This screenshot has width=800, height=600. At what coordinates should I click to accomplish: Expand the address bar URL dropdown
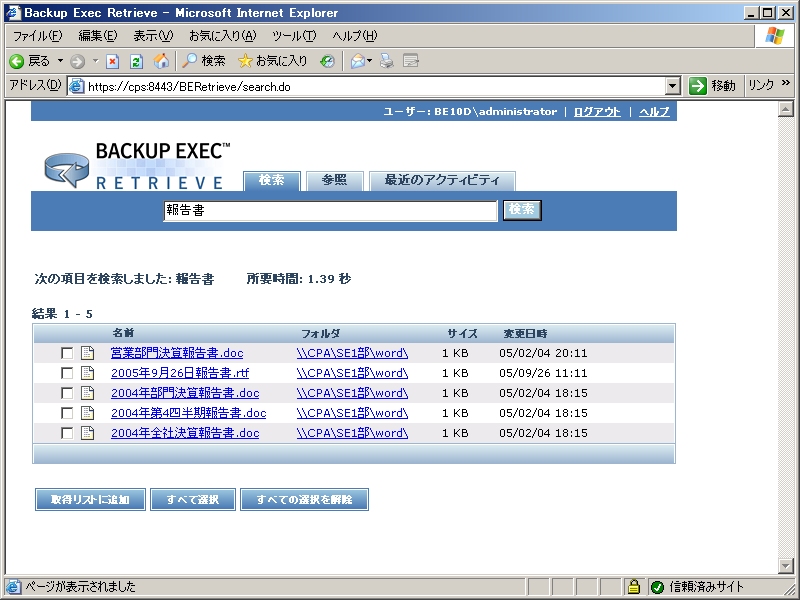click(x=672, y=86)
